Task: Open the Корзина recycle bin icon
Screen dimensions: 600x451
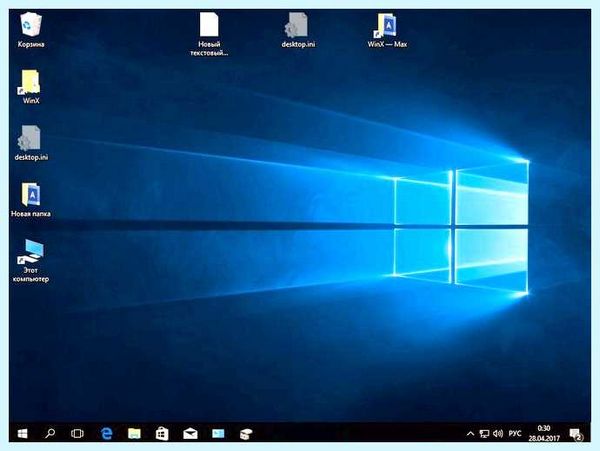Action: click(x=31, y=30)
